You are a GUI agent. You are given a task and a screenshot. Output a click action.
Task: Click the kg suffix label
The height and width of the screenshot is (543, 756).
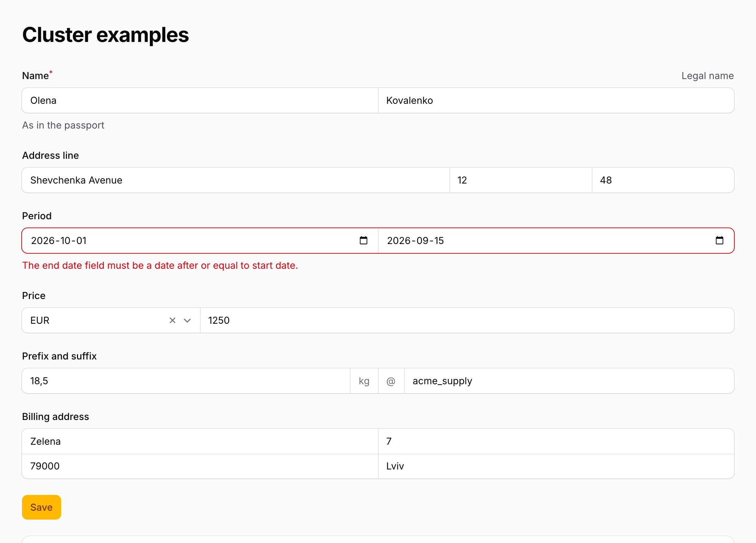(x=364, y=381)
